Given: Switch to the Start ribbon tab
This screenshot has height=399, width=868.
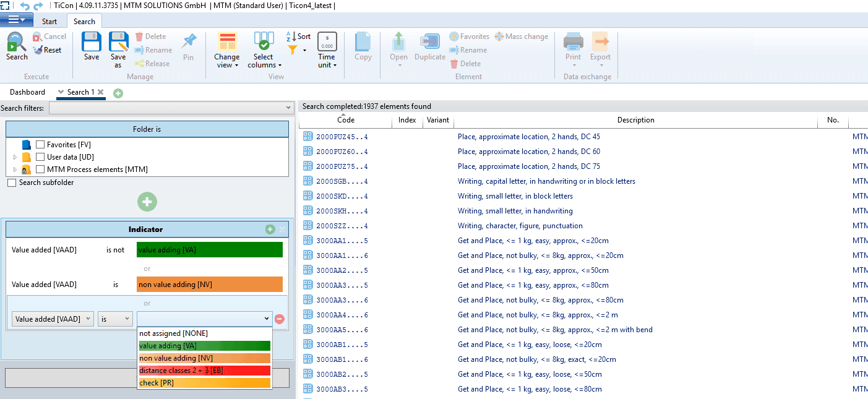Looking at the screenshot, I should [x=49, y=22].
